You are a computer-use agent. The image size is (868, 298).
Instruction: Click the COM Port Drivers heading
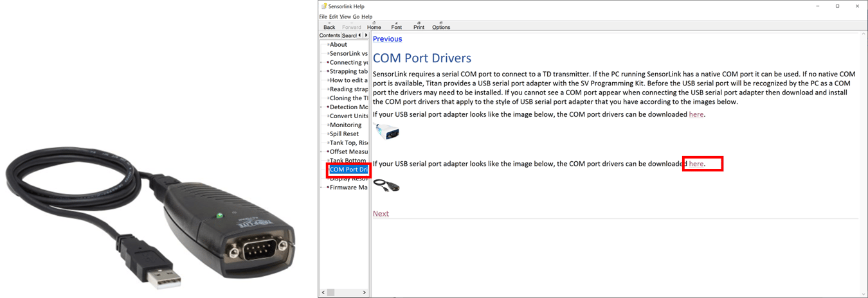pos(422,58)
